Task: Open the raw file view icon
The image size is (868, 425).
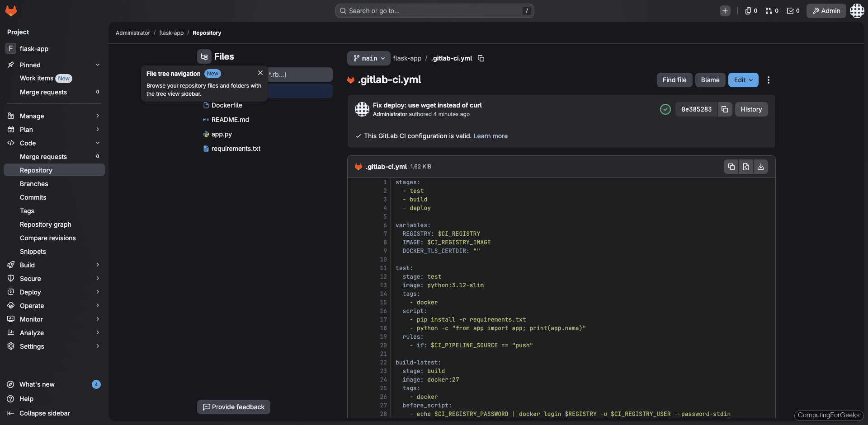Action: [x=745, y=167]
